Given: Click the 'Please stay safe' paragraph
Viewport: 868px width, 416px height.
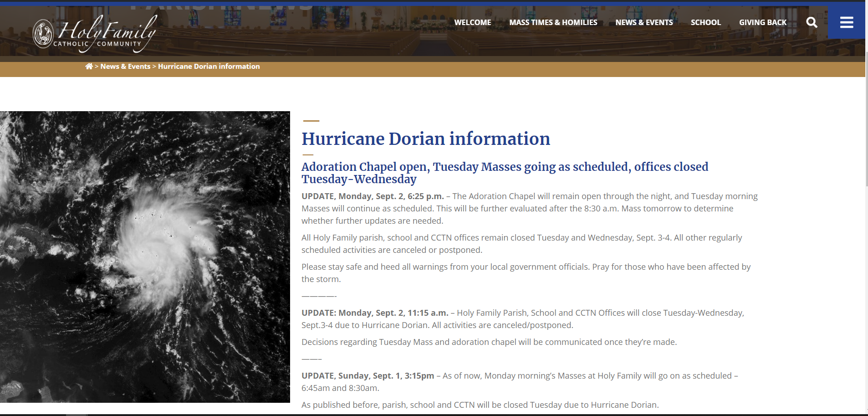Looking at the screenshot, I should 526,272.
